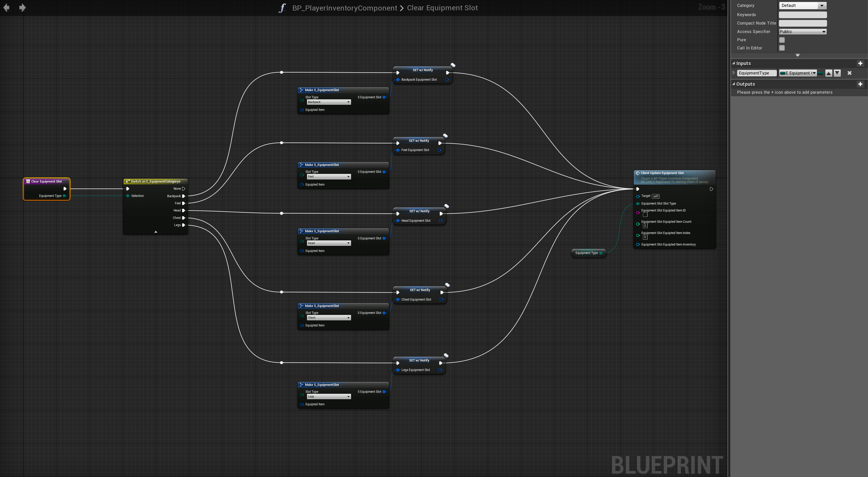Open the Category dropdown set to Default
868x477 pixels.
(x=802, y=5)
